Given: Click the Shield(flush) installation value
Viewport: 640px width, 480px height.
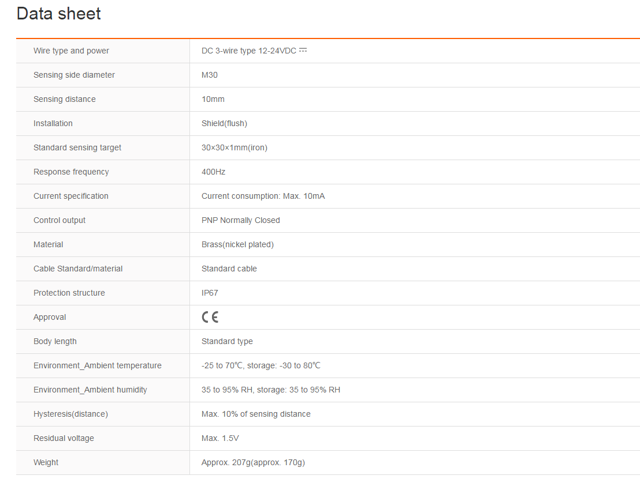Looking at the screenshot, I should (x=224, y=123).
